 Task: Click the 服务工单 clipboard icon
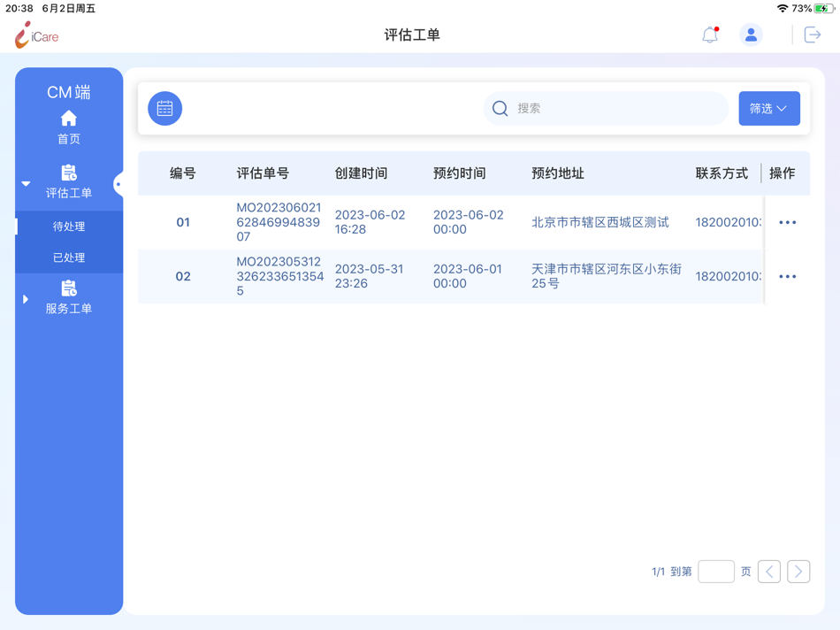(x=69, y=288)
